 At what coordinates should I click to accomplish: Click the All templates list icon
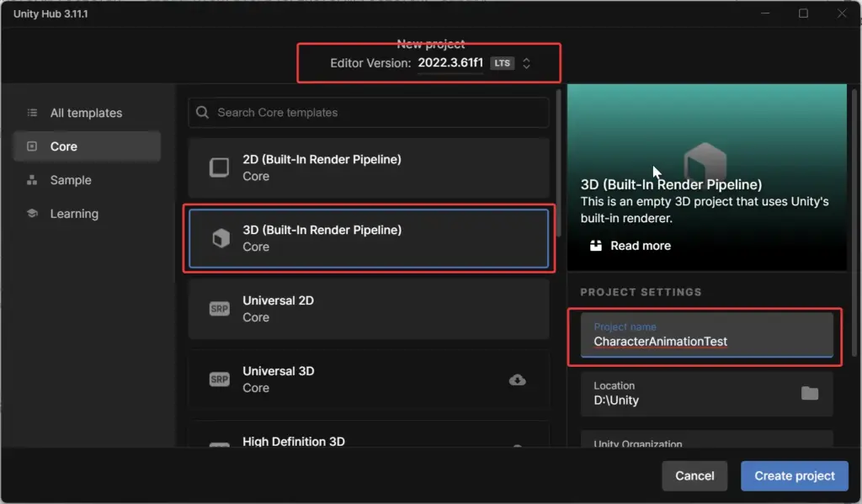point(33,113)
